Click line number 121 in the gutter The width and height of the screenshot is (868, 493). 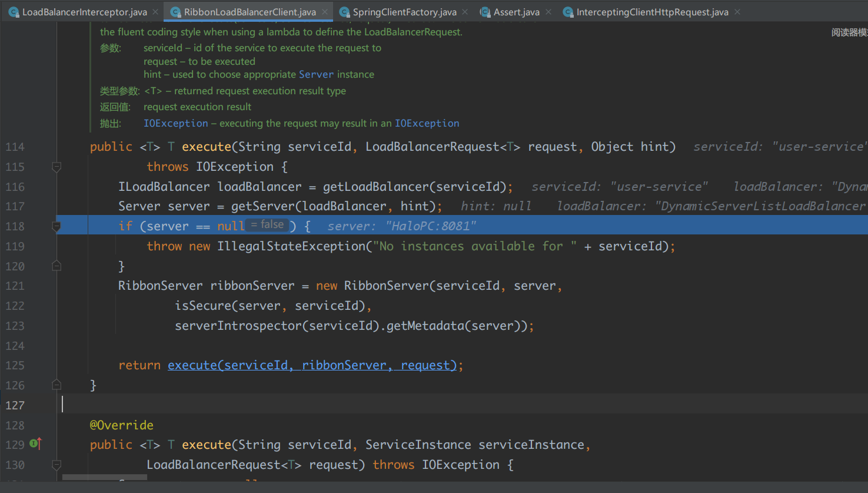click(15, 286)
